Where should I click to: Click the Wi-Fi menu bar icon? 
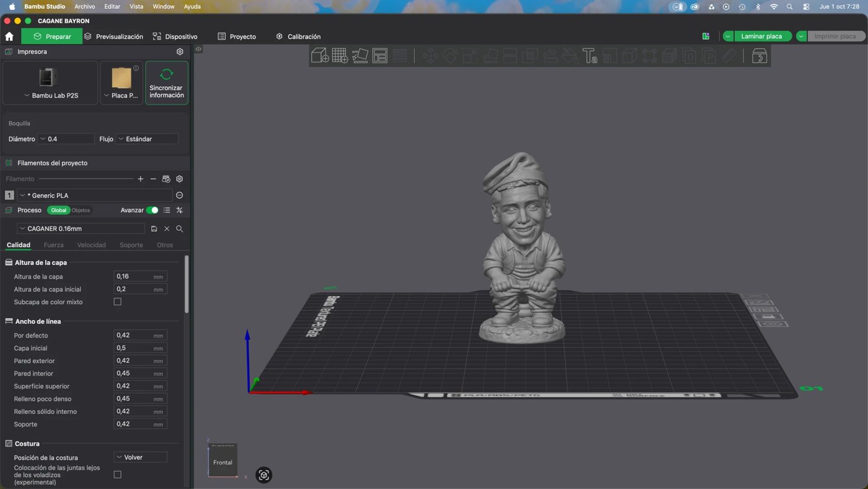pyautogui.click(x=774, y=6)
